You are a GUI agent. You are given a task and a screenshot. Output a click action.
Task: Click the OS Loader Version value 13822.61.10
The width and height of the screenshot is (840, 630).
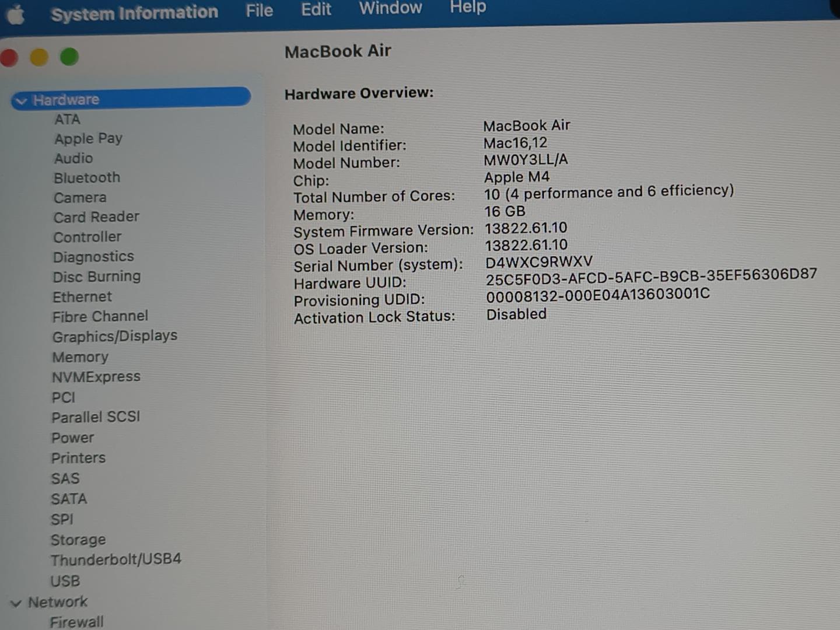[527, 245]
